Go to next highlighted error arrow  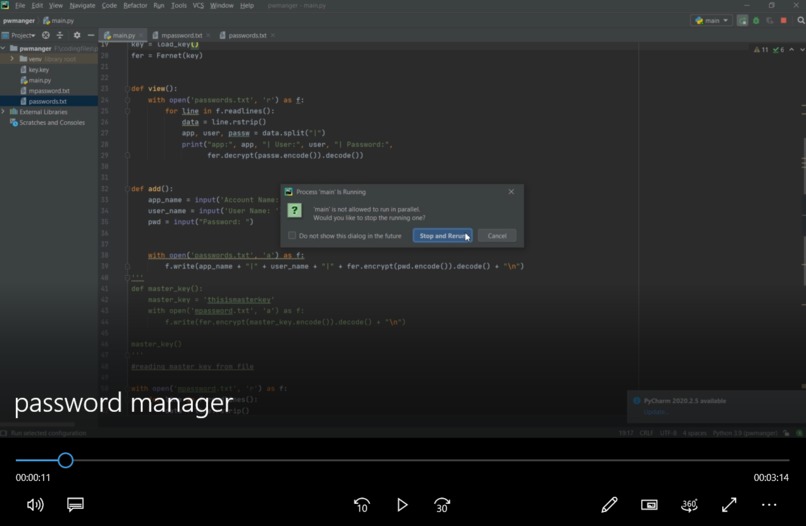pyautogui.click(x=801, y=50)
